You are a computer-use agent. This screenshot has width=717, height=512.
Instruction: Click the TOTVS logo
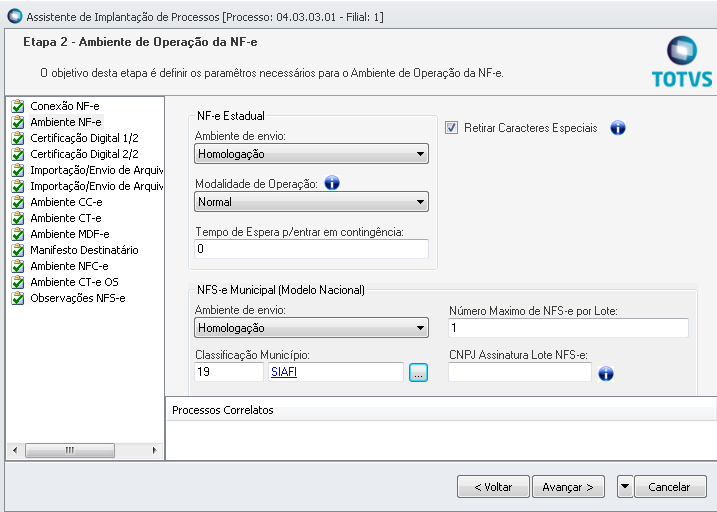[x=682, y=62]
